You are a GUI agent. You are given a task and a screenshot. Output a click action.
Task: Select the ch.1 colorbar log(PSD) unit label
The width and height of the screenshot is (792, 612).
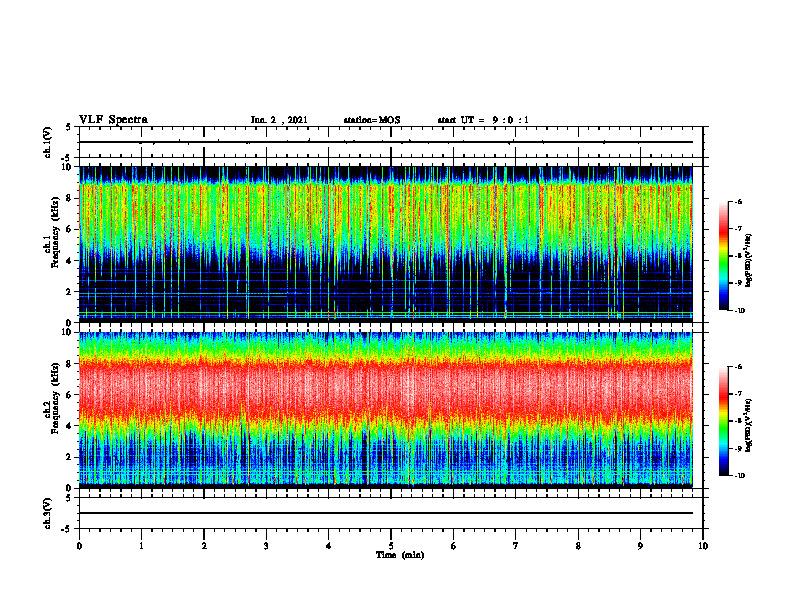pos(749,261)
